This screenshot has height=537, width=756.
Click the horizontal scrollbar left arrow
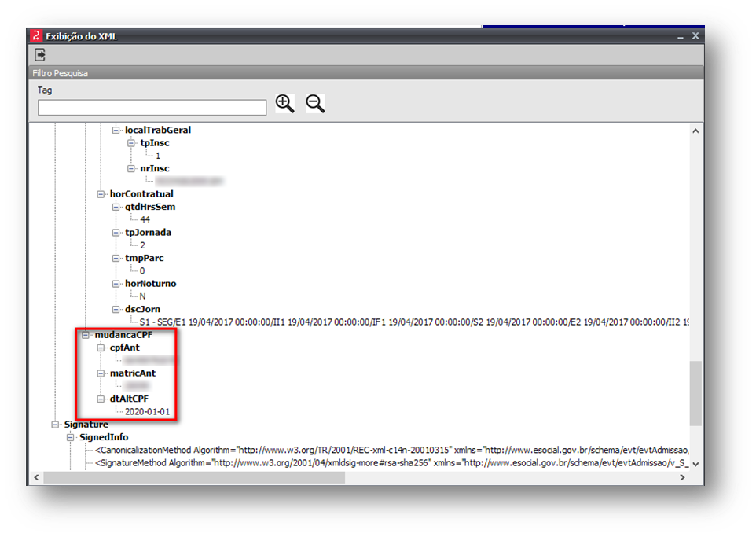36,477
